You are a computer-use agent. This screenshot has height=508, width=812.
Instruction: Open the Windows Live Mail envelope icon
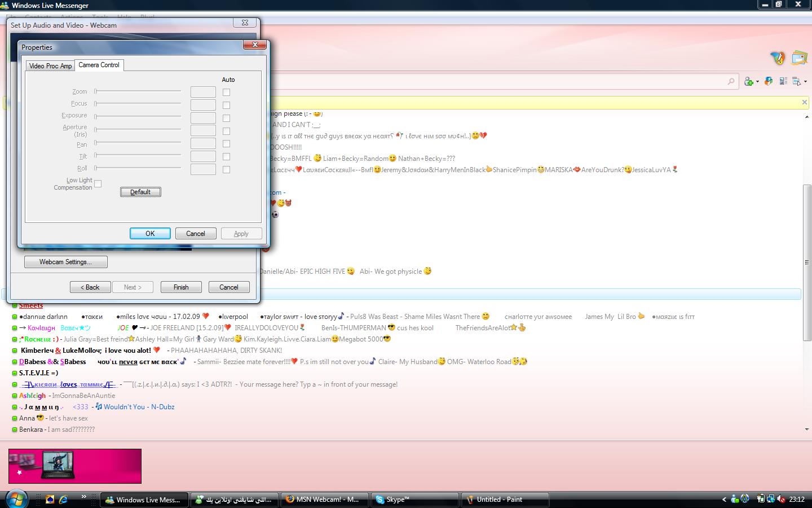799,58
